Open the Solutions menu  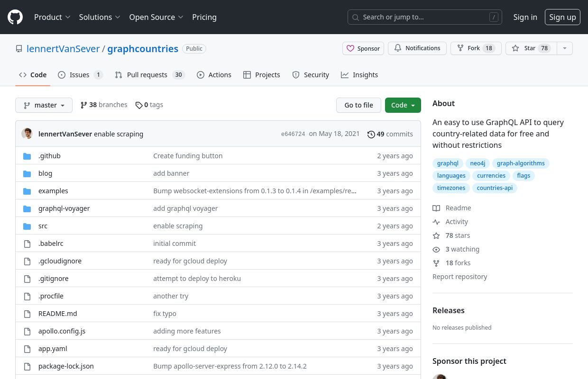point(100,17)
